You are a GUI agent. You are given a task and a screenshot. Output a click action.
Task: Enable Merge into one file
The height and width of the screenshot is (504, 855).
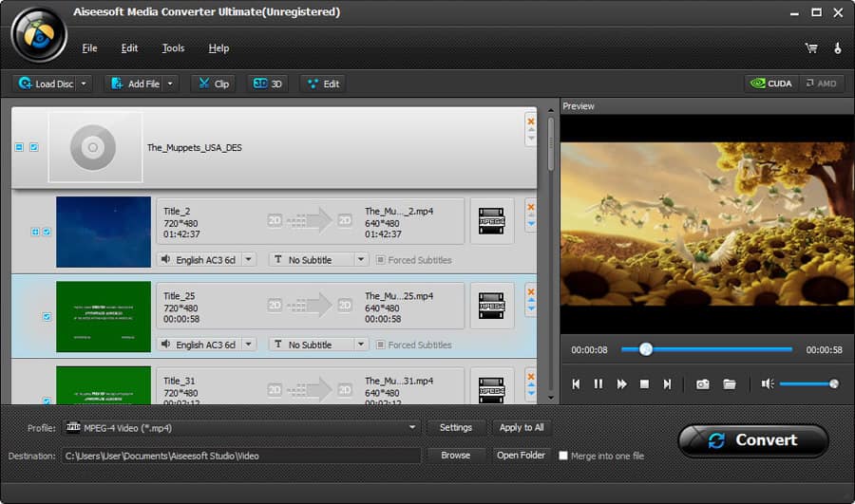[563, 456]
